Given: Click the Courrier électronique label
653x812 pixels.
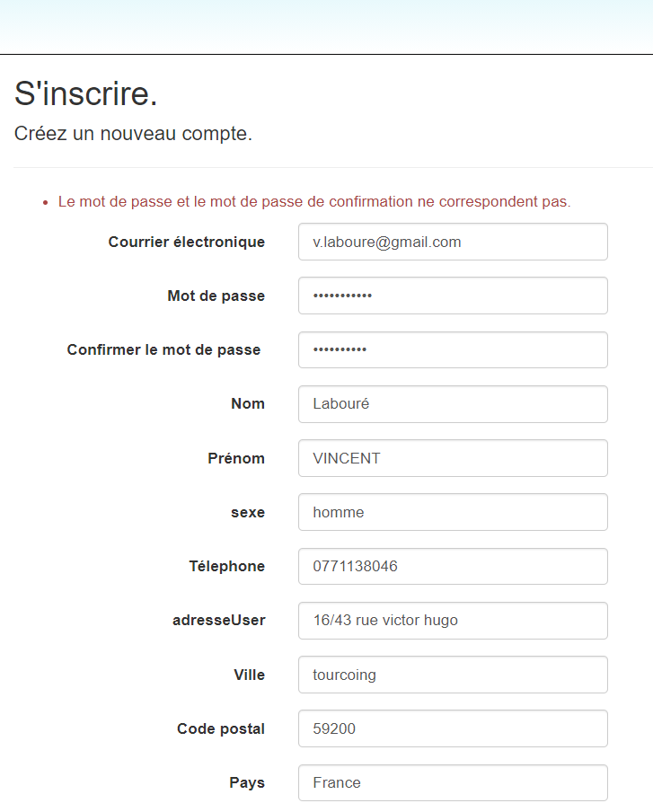Looking at the screenshot, I should [x=187, y=242].
